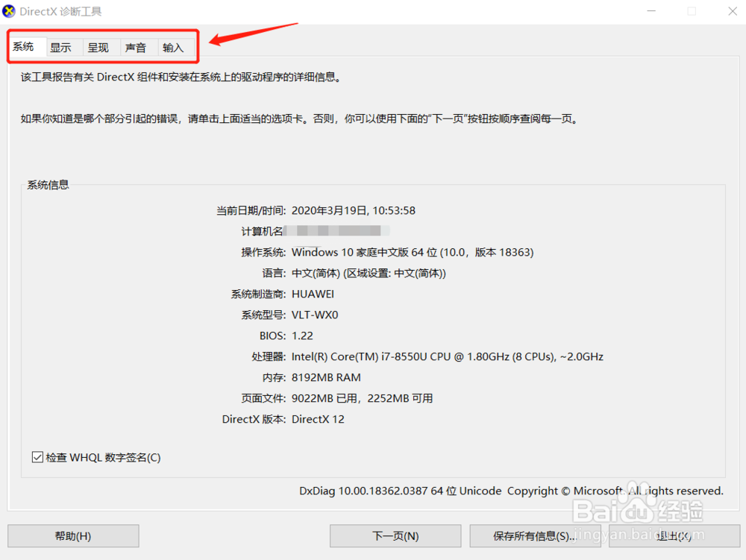
Task: Select the memory value 8192MB RAM
Action: pos(326,378)
